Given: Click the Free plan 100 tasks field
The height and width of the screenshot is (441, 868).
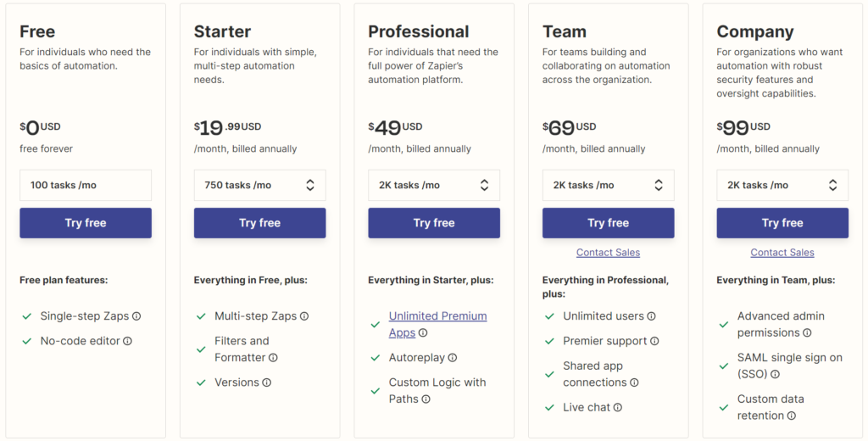Looking at the screenshot, I should click(86, 185).
